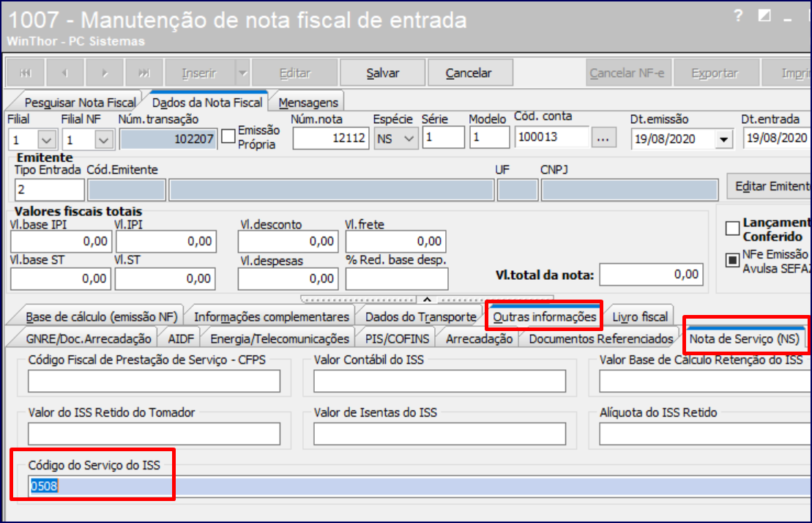This screenshot has width=812, height=523.
Task: Open the Espécie NS dropdown
Action: tap(409, 138)
